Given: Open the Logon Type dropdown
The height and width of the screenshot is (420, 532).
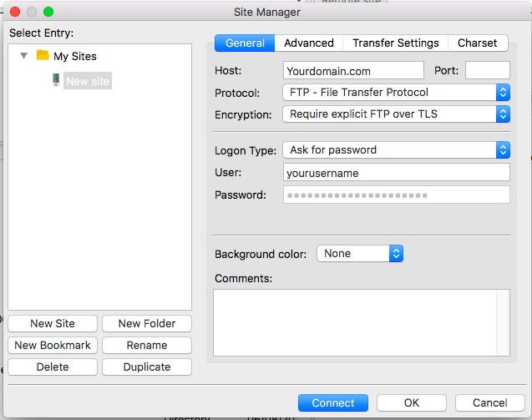Looking at the screenshot, I should coord(396,150).
